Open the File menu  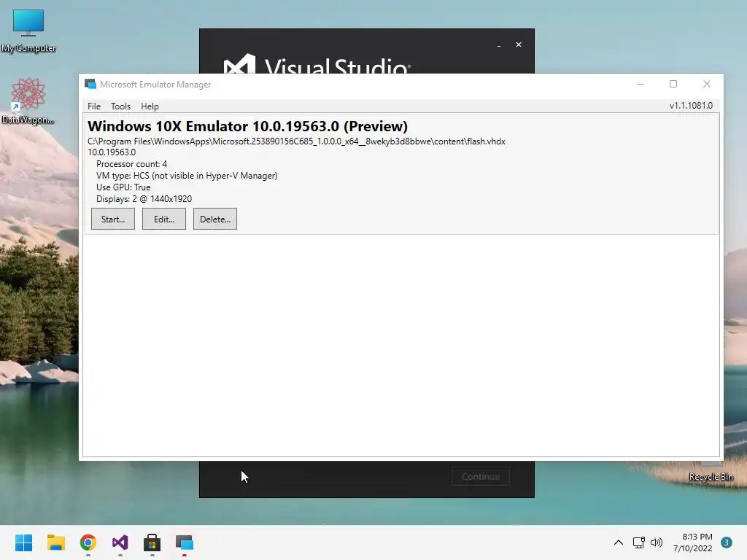94,106
